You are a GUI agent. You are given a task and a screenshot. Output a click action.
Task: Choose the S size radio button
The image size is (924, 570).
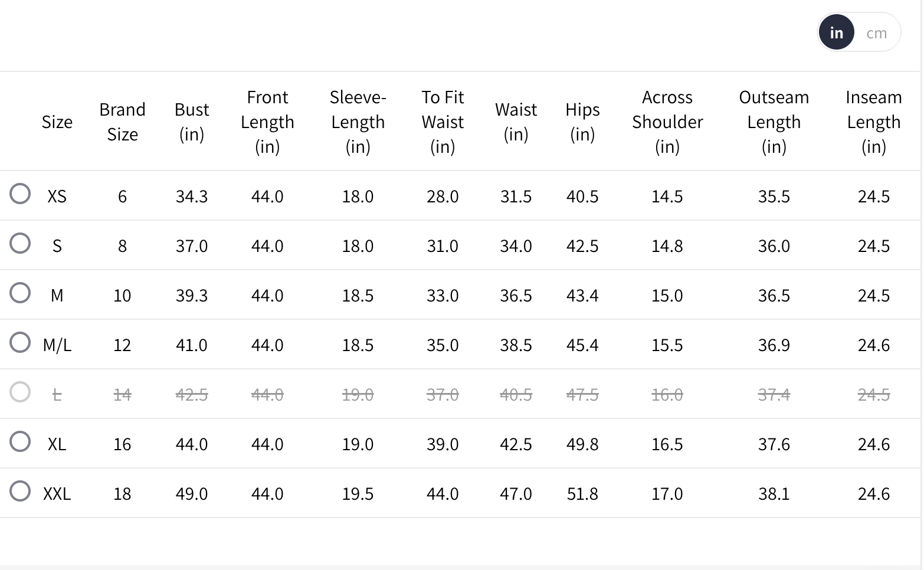point(20,243)
